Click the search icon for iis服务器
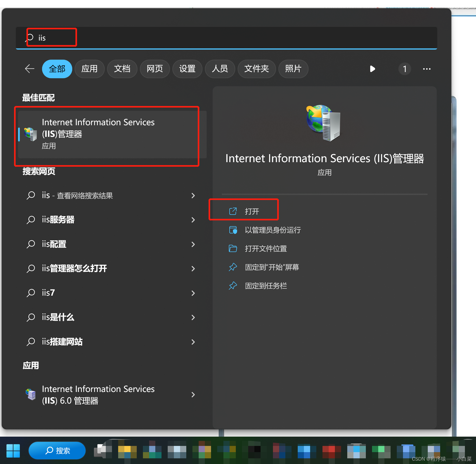This screenshot has width=476, height=464. point(31,220)
